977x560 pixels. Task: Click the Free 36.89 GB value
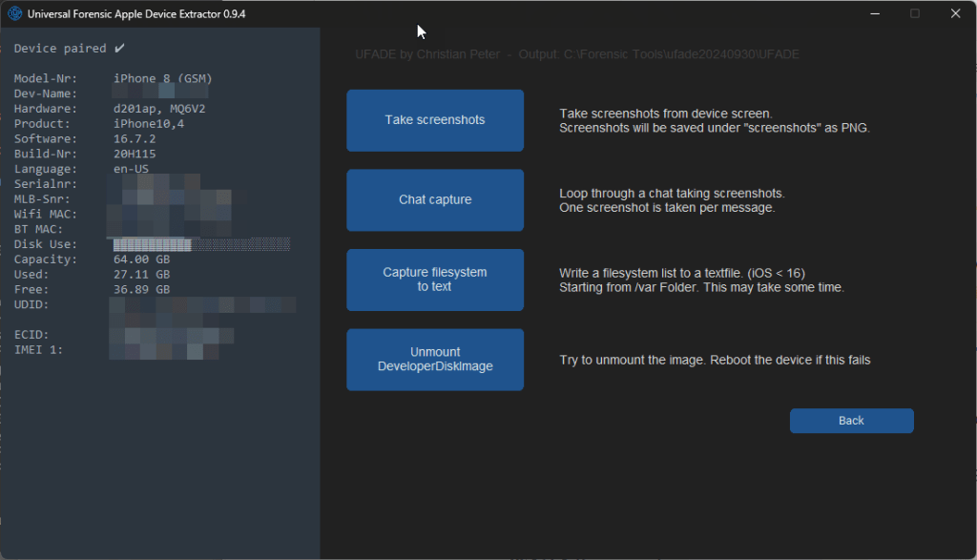pyautogui.click(x=141, y=289)
